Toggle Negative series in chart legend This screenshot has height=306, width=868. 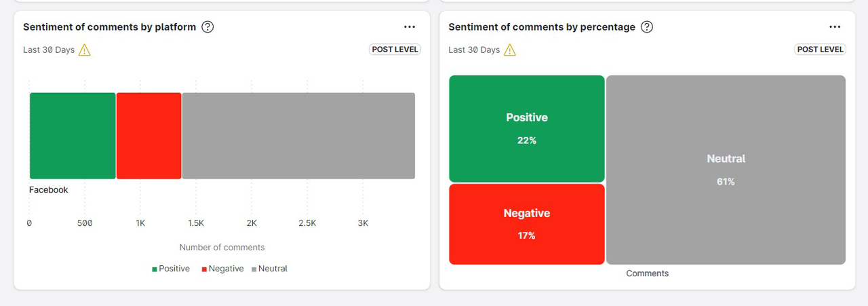pyautogui.click(x=222, y=269)
